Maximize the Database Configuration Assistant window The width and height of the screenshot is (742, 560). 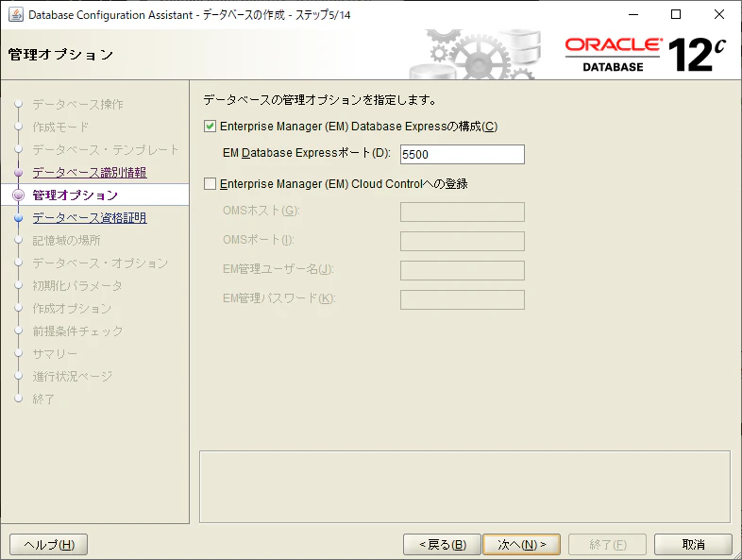676,15
